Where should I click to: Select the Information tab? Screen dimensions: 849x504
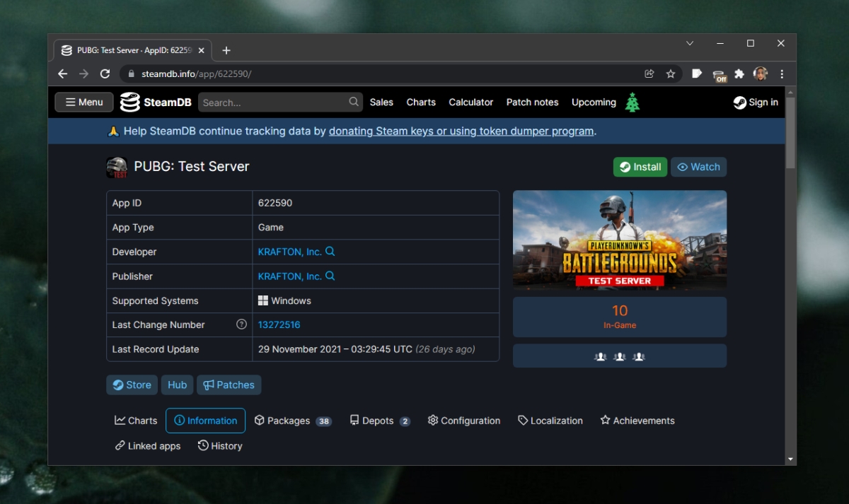tap(205, 421)
